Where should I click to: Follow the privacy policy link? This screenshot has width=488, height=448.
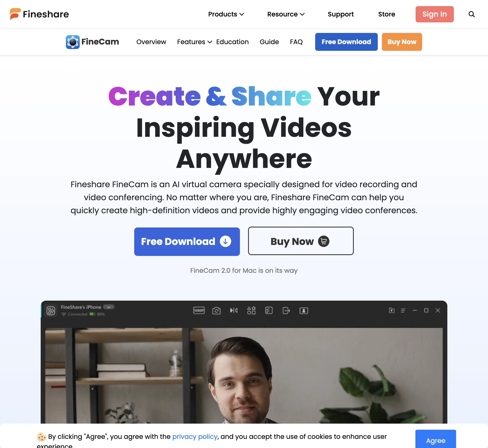195,437
